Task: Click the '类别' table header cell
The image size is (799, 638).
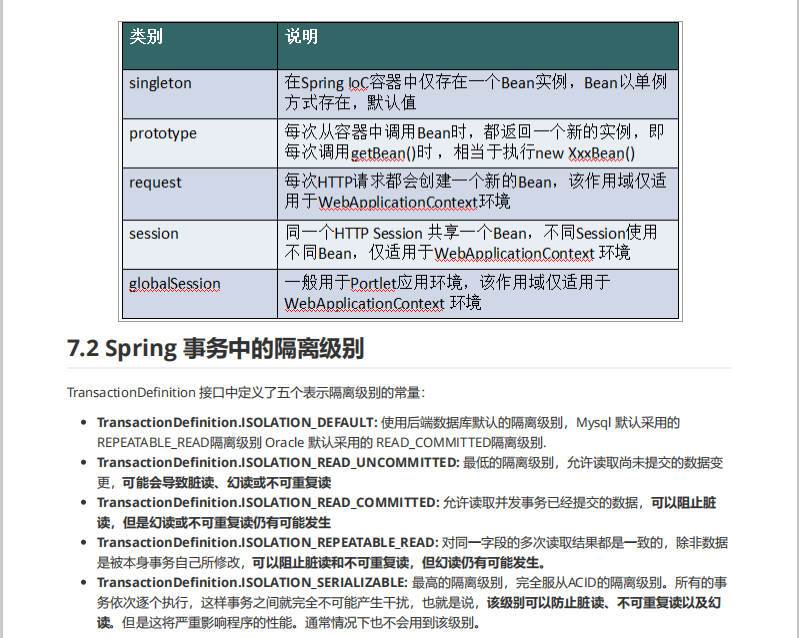Action: click(x=200, y=46)
